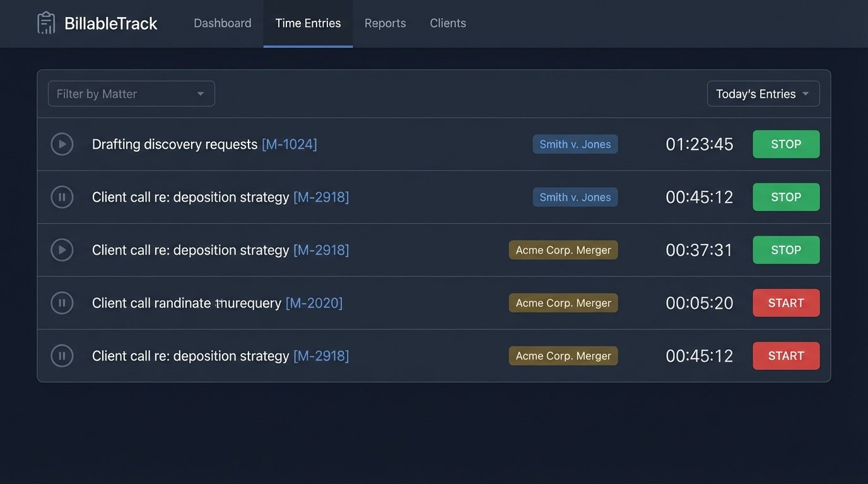Click the pause icon beside Client call randinate entry
The height and width of the screenshot is (484, 868).
pos(62,302)
